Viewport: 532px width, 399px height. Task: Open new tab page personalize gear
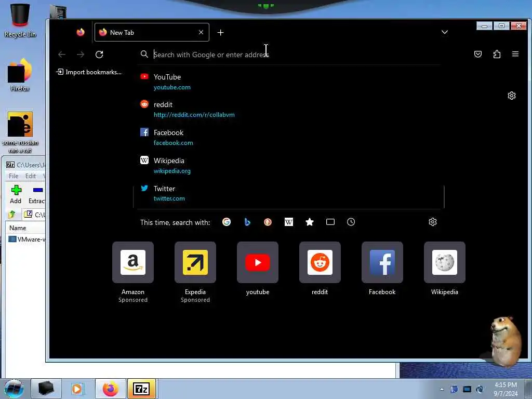(x=512, y=96)
